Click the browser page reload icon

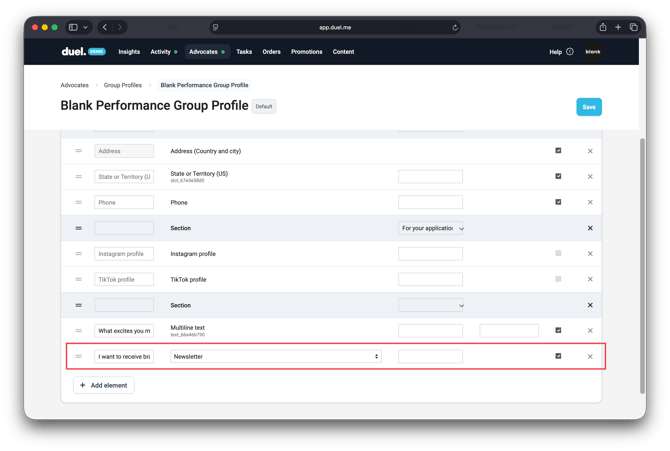coord(455,28)
